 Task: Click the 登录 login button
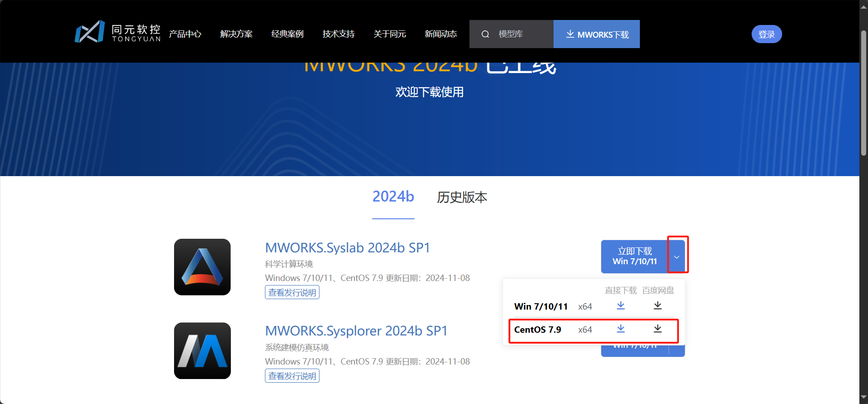pos(767,34)
